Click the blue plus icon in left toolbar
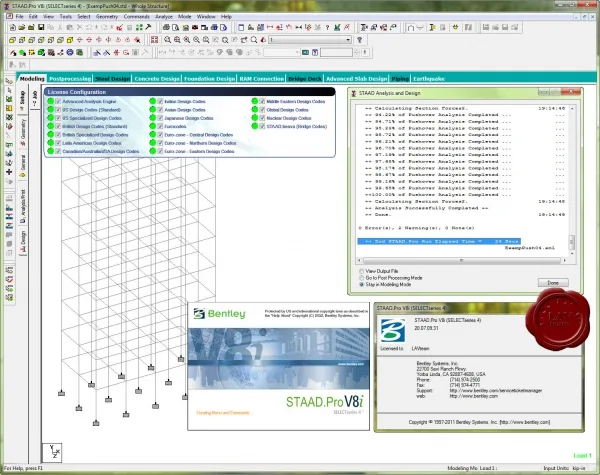The width and height of the screenshot is (600, 475). (x=9, y=172)
